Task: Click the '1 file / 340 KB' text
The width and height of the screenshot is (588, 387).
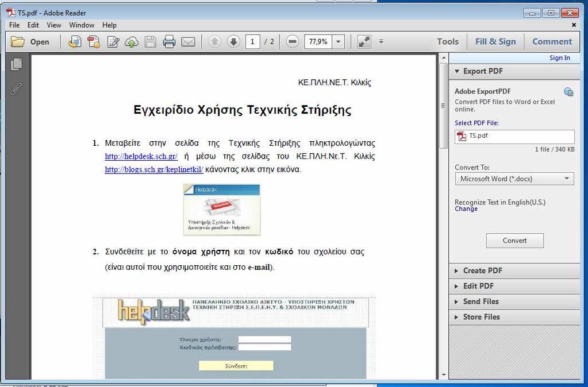Action: point(555,149)
